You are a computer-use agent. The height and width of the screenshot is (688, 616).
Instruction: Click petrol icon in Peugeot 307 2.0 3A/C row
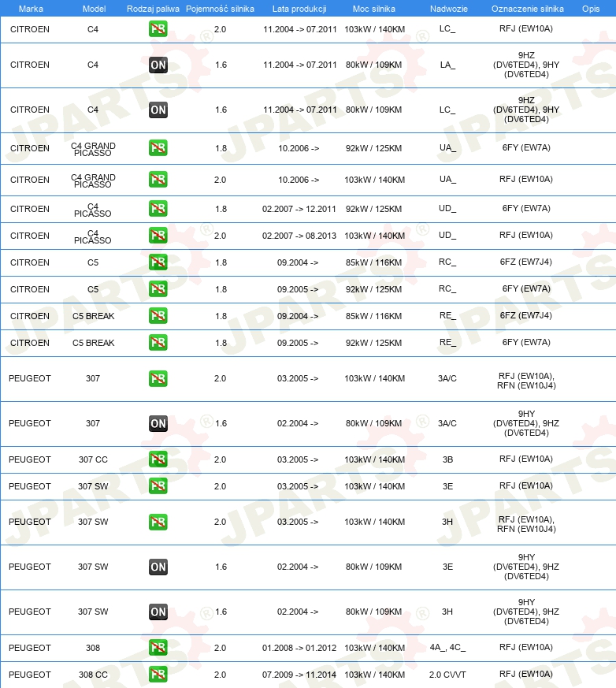(x=158, y=378)
